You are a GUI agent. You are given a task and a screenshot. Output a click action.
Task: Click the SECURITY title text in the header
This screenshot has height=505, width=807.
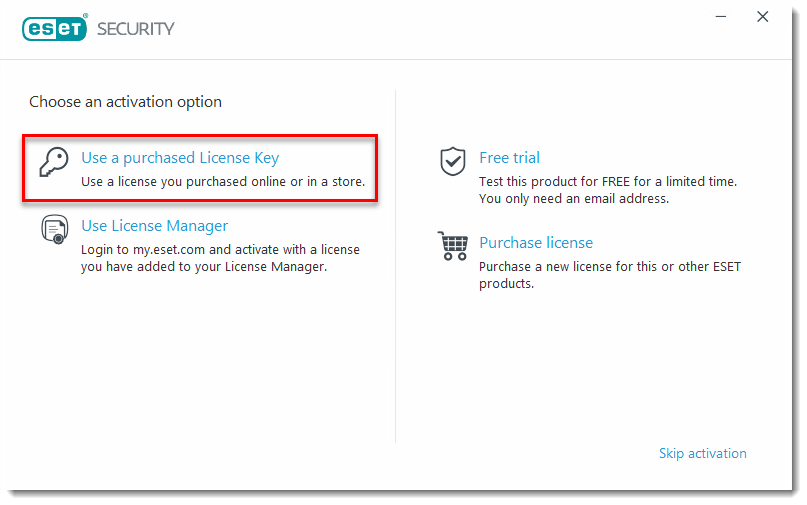coord(136,29)
